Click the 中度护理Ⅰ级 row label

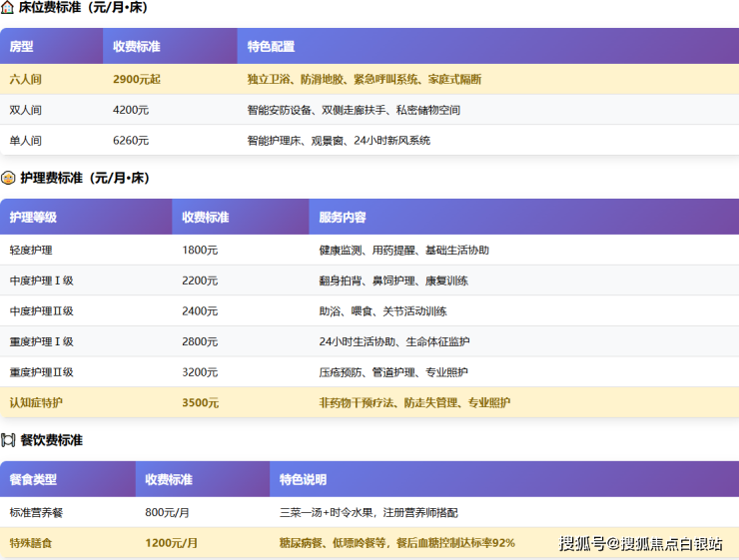point(41,281)
